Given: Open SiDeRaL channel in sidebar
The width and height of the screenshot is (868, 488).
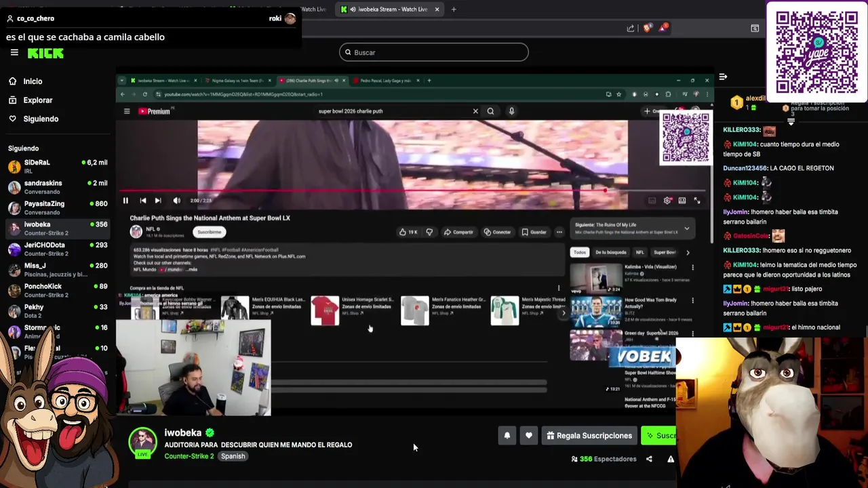Looking at the screenshot, I should tap(58, 166).
